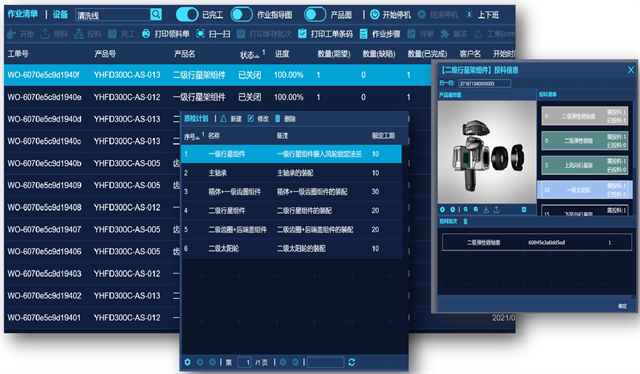Click the upload icon under product image
Image resolution: width=640 pixels, height=374 pixels.
[x=496, y=209]
